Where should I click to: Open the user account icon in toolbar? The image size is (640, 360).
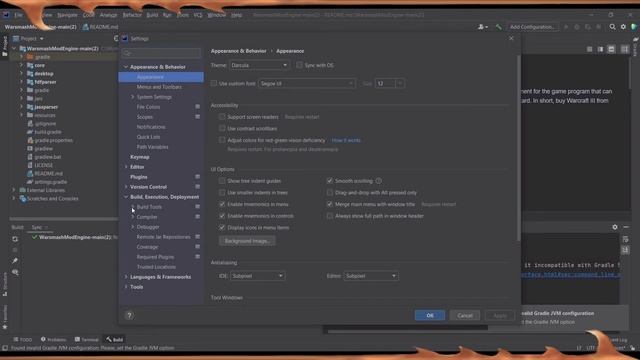pos(482,27)
